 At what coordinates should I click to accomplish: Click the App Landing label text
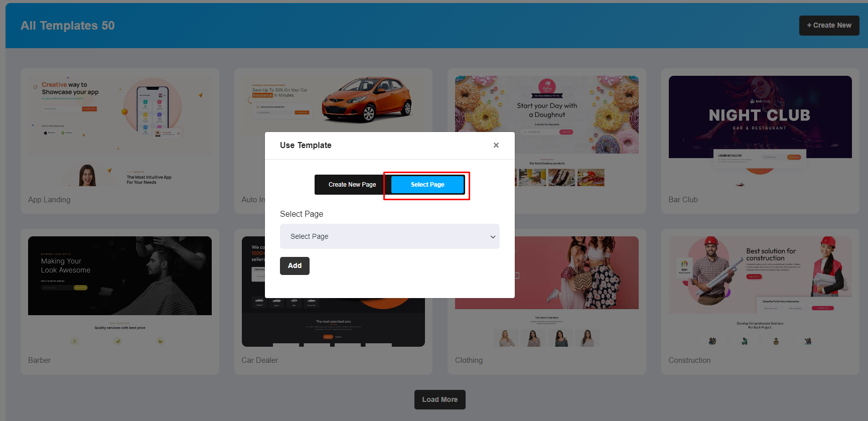(x=49, y=200)
